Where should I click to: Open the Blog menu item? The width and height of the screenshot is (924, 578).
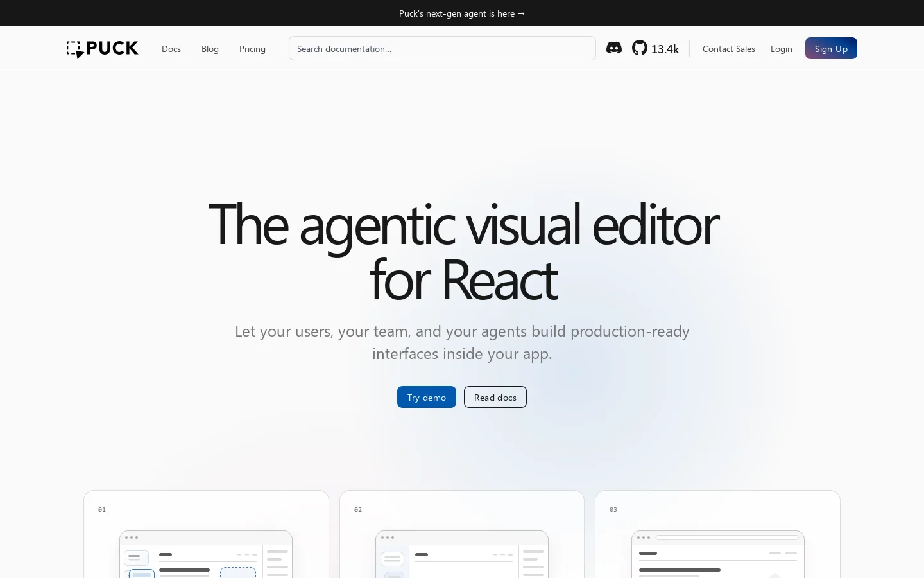point(210,49)
